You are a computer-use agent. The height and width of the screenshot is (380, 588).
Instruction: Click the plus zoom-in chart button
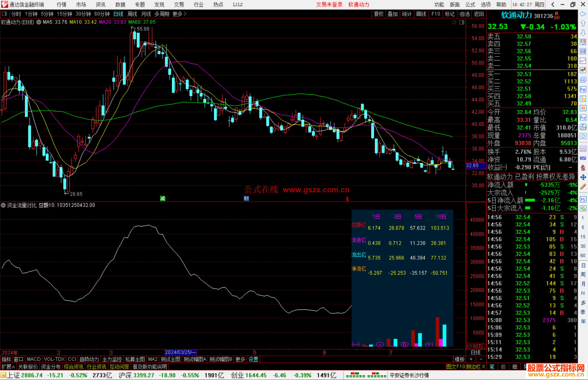471,359
